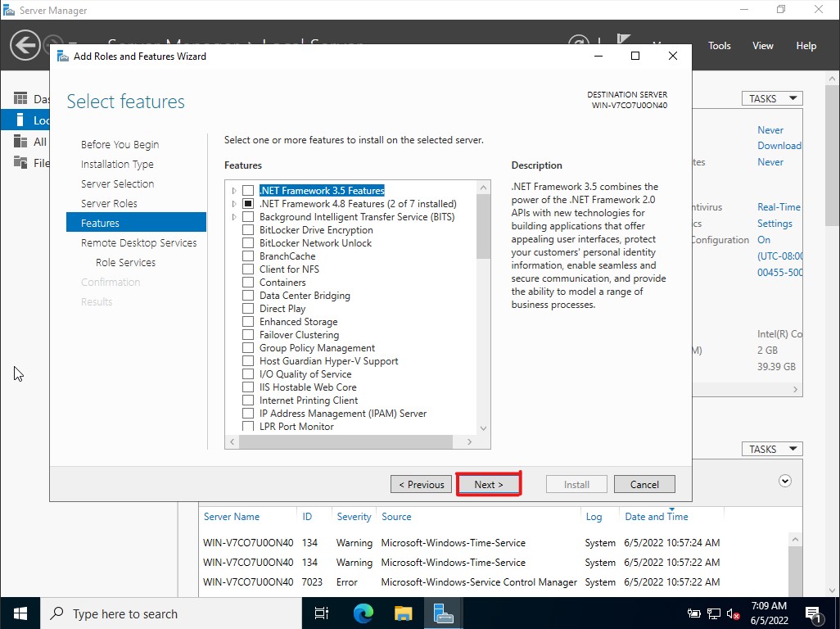Viewport: 840px width, 629px height.
Task: Click the taskbar search box
Action: pos(171,613)
